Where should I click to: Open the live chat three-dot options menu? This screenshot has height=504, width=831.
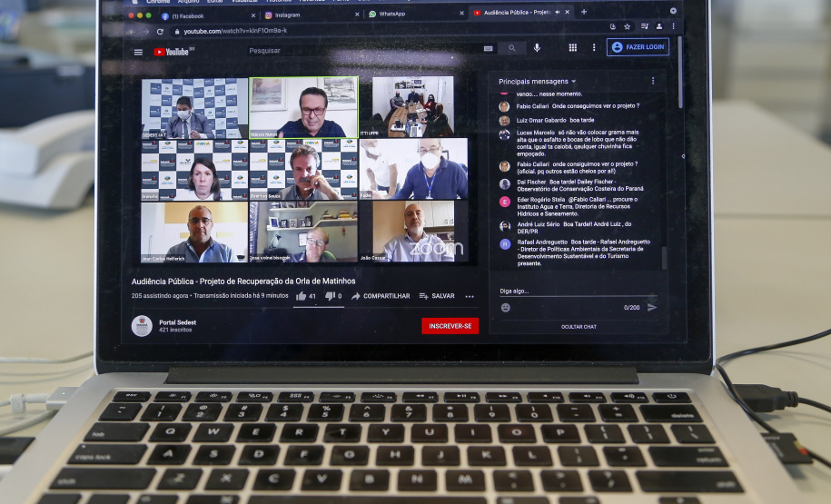tap(652, 81)
